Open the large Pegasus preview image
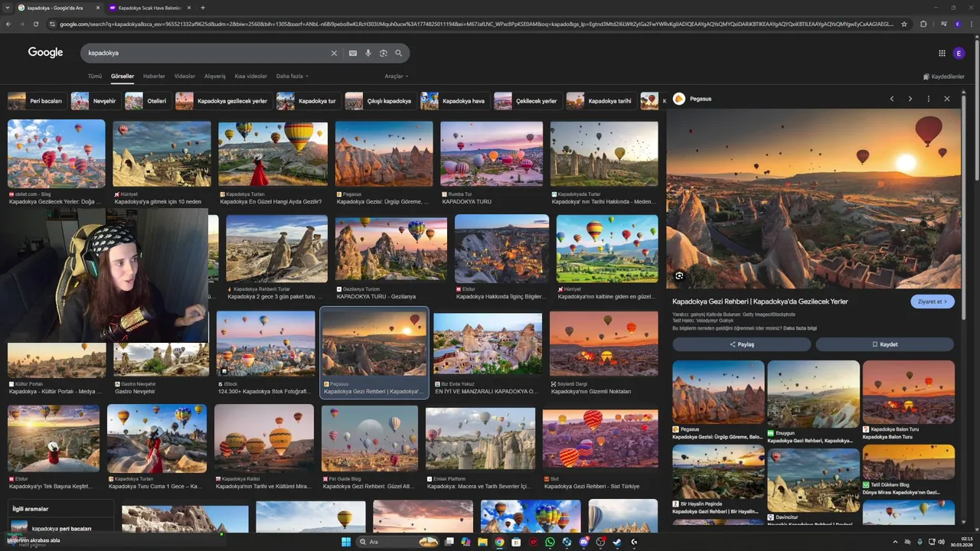980x551 pixels. [x=813, y=199]
